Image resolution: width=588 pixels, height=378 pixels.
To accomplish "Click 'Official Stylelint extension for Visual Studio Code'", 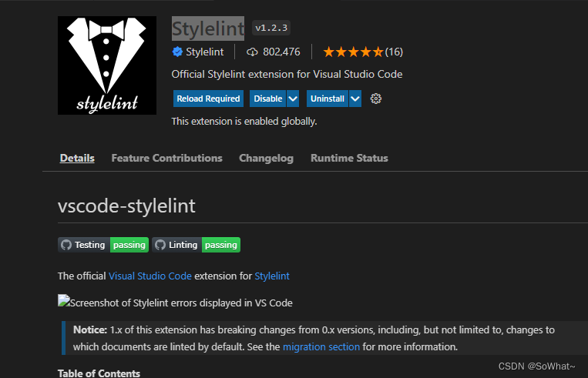I will [x=287, y=74].
